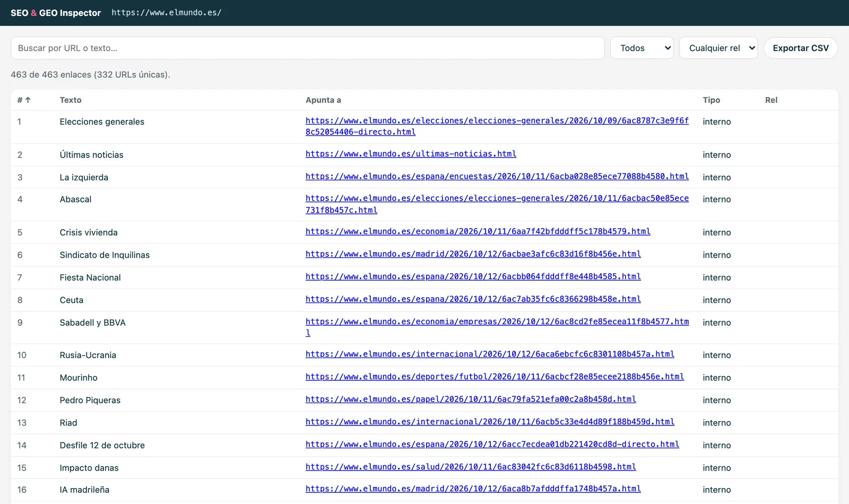Open the economia/empresas link for Sabadell y BBVA
The height and width of the screenshot is (504, 849).
click(x=497, y=327)
